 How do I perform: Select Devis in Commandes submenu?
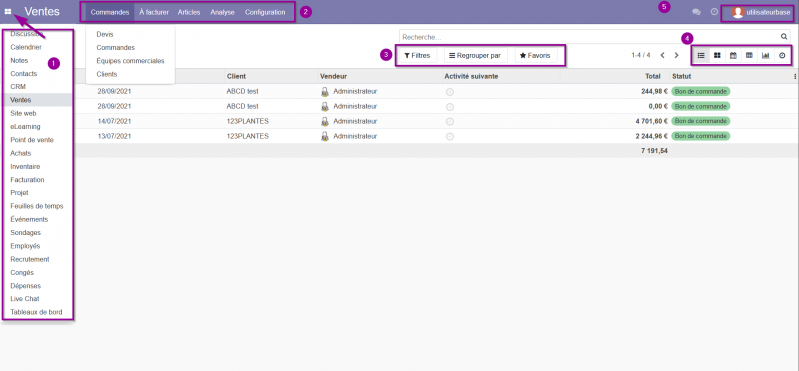coord(105,34)
